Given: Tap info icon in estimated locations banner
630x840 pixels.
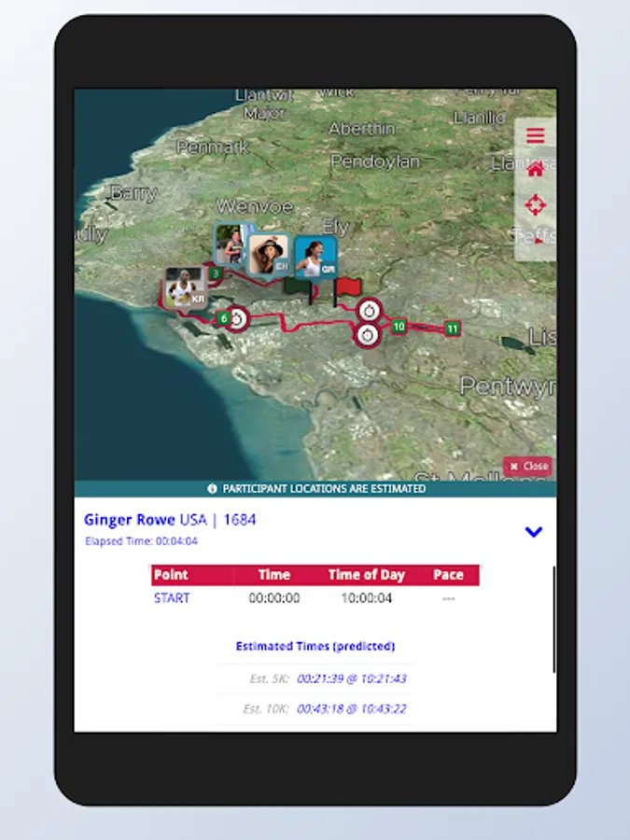Looking at the screenshot, I should pos(212,488).
